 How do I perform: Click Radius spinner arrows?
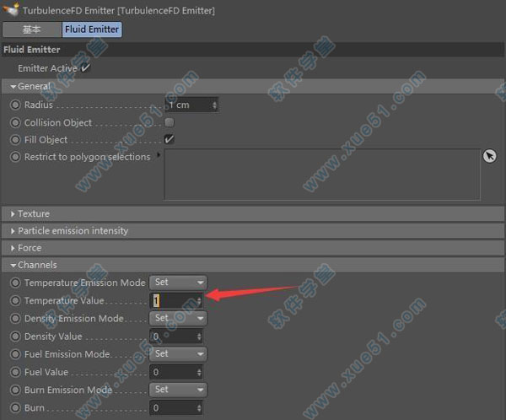pyautogui.click(x=214, y=105)
